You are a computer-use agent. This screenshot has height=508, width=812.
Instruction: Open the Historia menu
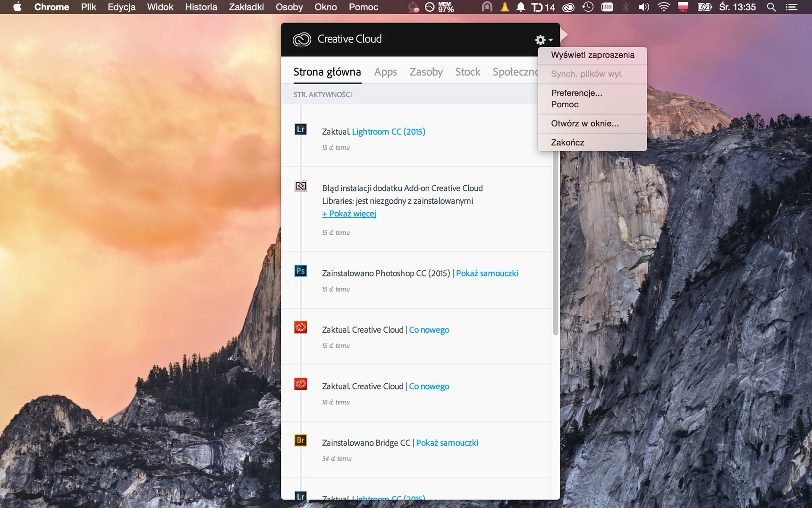201,7
